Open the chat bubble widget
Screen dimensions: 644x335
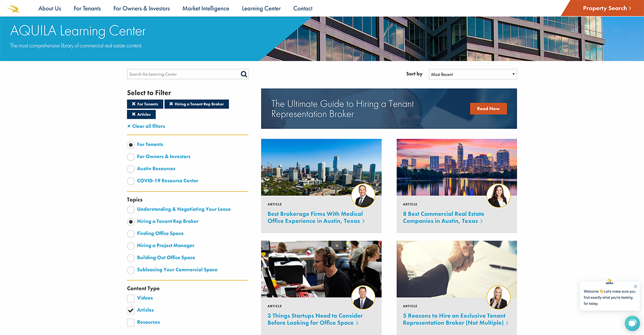631,323
